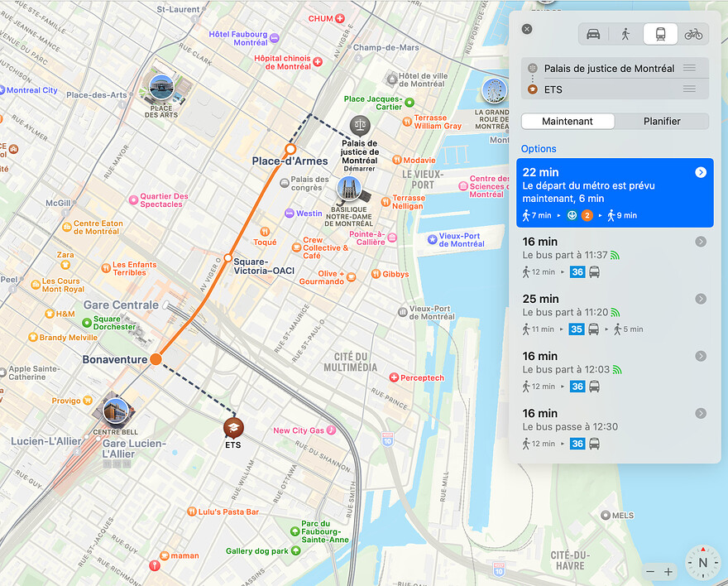Expand the 16 min route leaving 12:03
Viewport: 728px width, 586px height.
tap(701, 356)
